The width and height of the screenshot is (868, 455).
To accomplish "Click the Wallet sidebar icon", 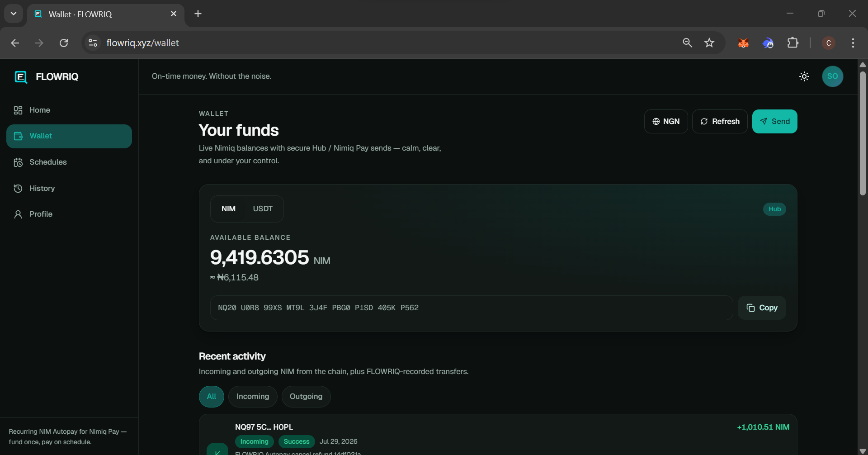I will tap(18, 136).
